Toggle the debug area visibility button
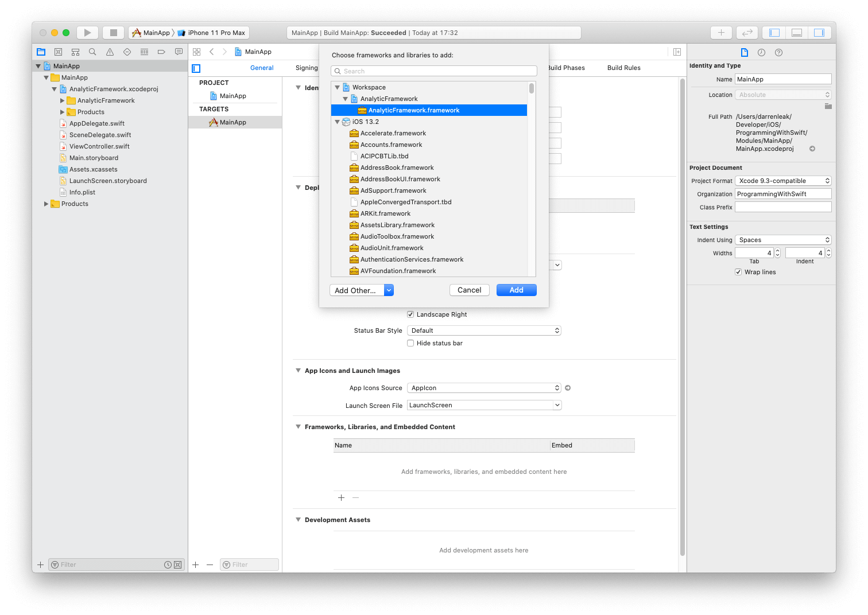Screen dimensions: 868x615 click(x=797, y=33)
